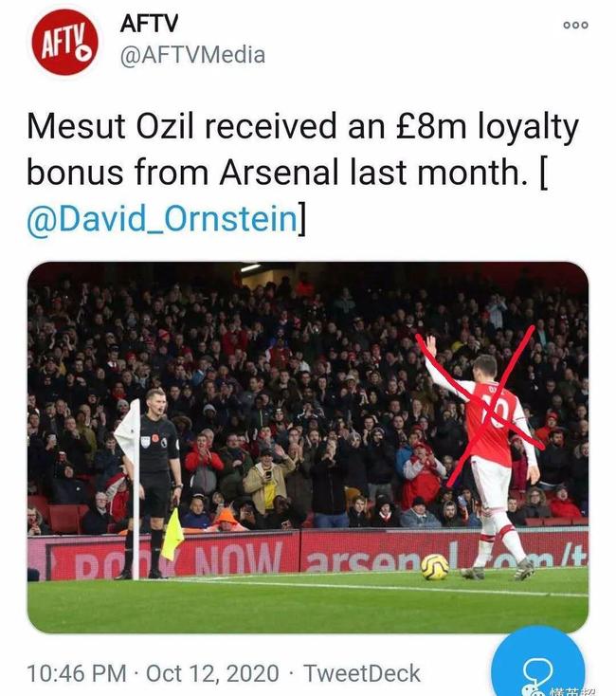Open the three-dot more options menu

[x=575, y=25]
